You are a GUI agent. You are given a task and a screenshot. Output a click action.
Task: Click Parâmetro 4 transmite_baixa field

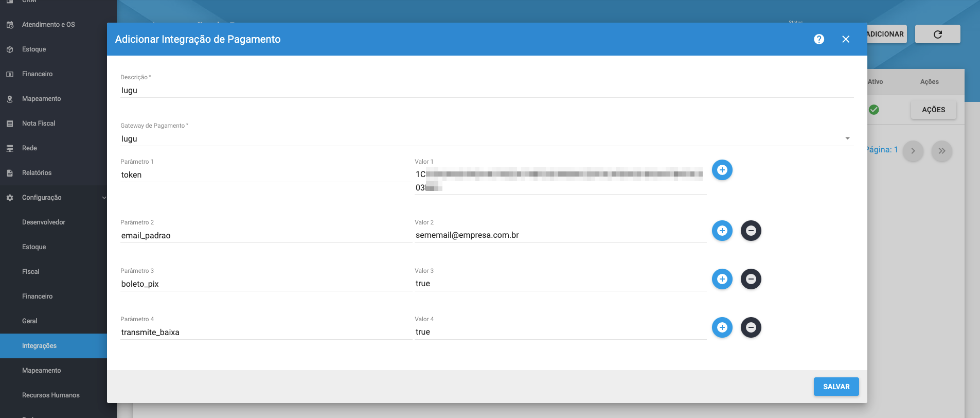pos(266,332)
